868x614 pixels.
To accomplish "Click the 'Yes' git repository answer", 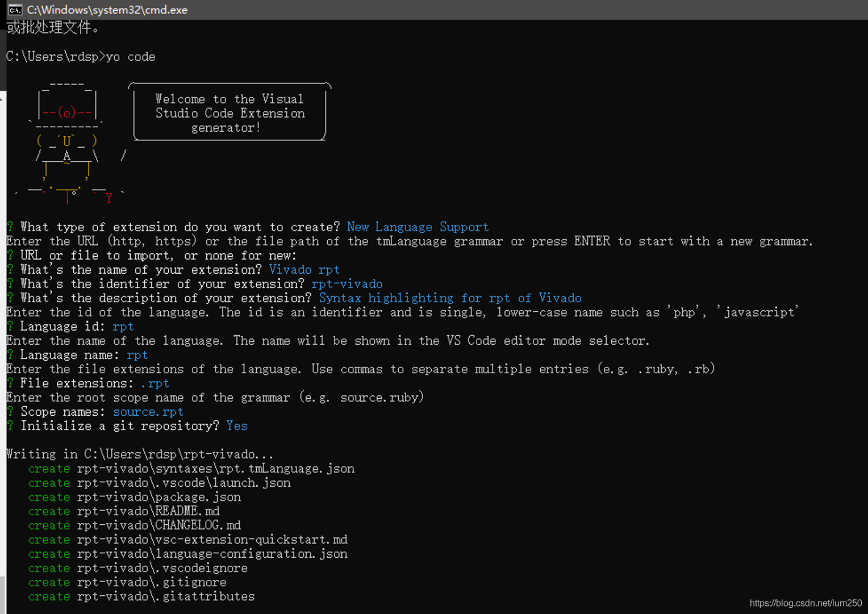I will point(237,426).
